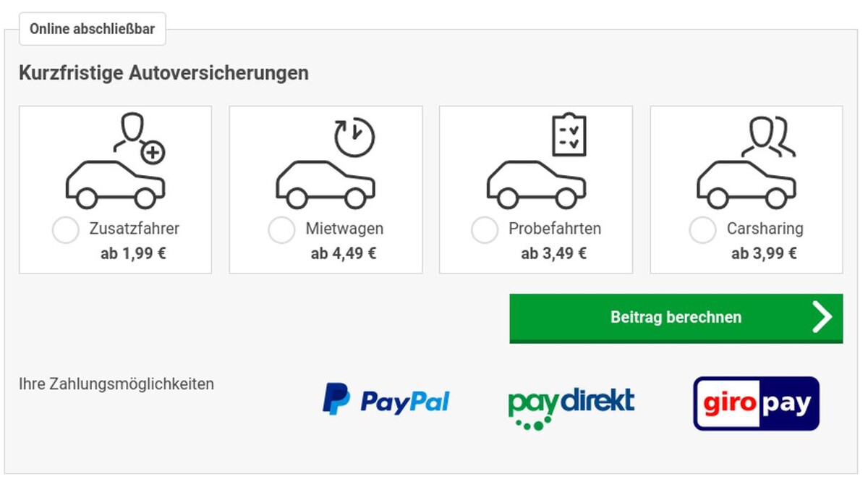
Task: Select the Probefahrten radio button
Action: (485, 229)
